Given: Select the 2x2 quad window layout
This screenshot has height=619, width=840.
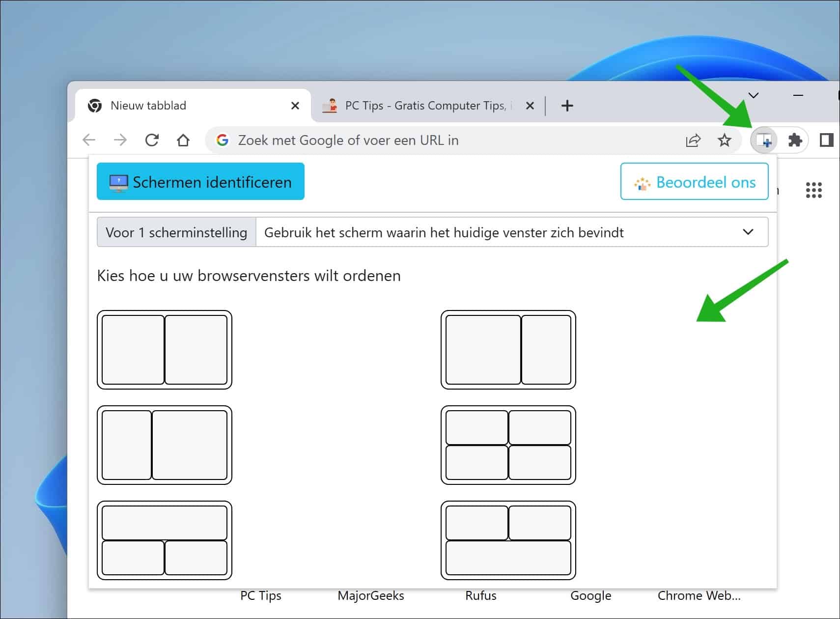Looking at the screenshot, I should tap(508, 445).
